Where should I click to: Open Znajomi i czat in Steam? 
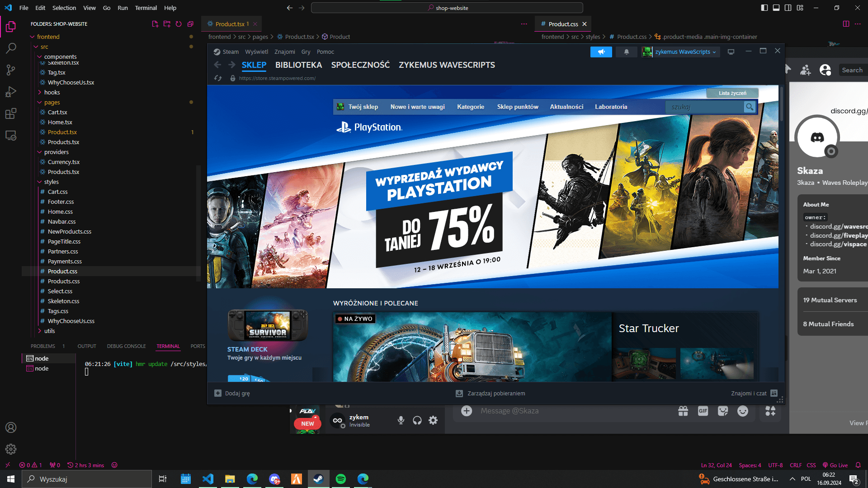[x=754, y=394]
